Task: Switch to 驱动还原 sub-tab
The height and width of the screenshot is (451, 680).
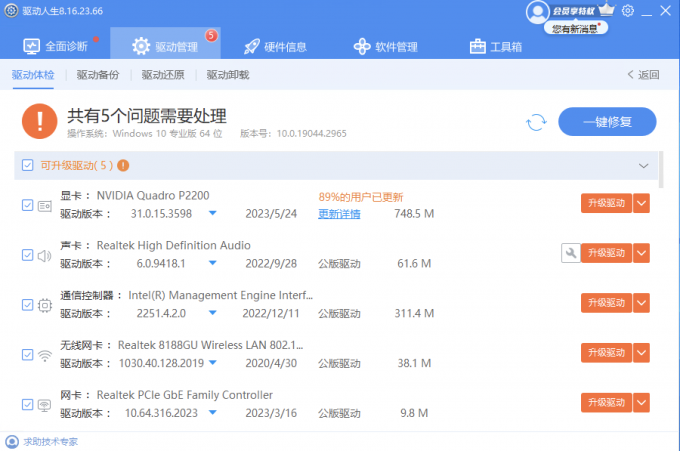Action: pos(163,75)
